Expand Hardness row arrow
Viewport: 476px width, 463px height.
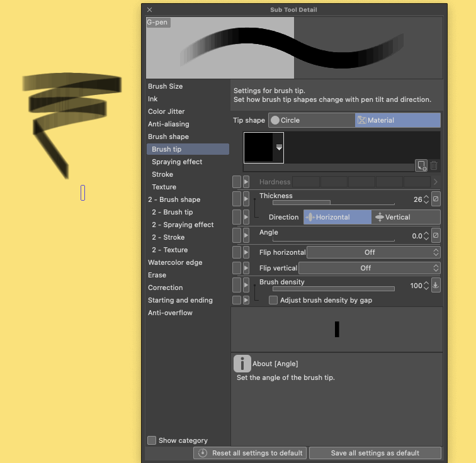point(246,182)
